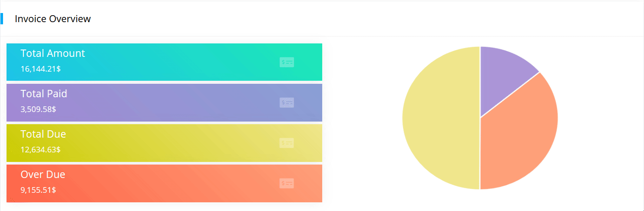
Task: Click the center of the purple gradient card
Action: [164, 102]
